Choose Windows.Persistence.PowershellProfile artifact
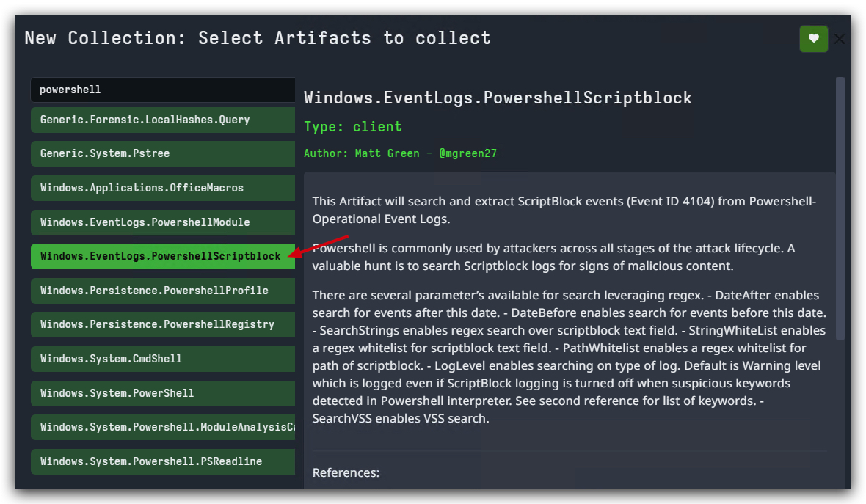 coord(163,291)
